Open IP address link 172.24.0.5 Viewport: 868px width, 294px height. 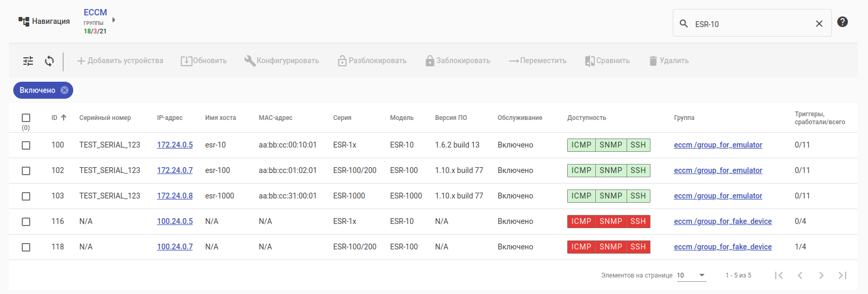coord(175,145)
